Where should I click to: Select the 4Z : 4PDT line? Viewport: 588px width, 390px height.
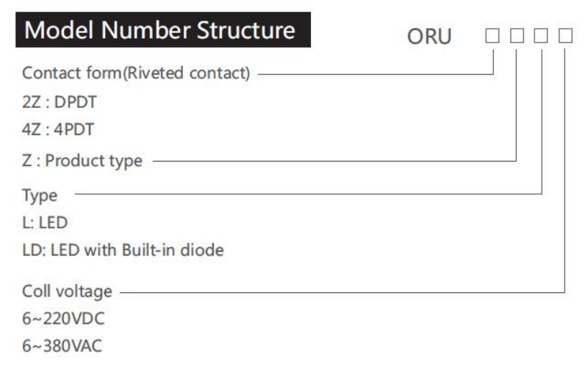click(x=58, y=129)
